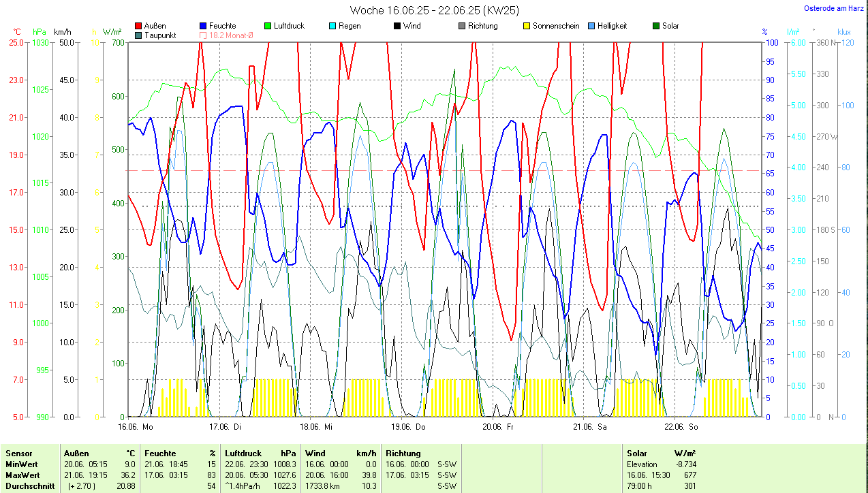The image size is (868, 493).
Task: Click the Taupunkt legend swatch
Action: pyautogui.click(x=139, y=35)
